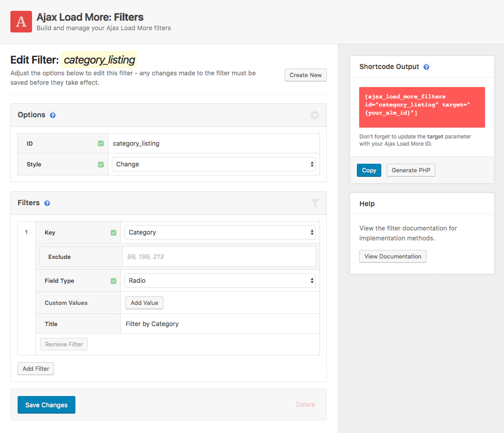This screenshot has height=433, width=504.
Task: Click the Generate PHP button
Action: [411, 170]
